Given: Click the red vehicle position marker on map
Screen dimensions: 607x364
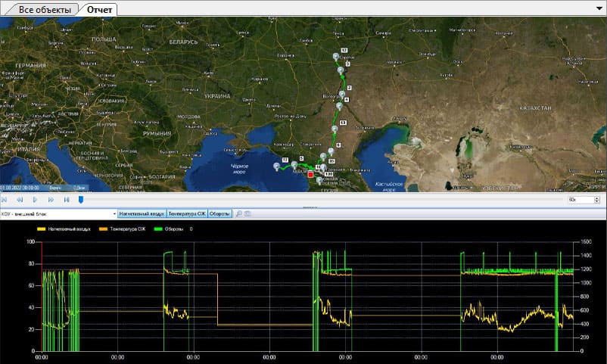Looking at the screenshot, I should coord(310,173).
